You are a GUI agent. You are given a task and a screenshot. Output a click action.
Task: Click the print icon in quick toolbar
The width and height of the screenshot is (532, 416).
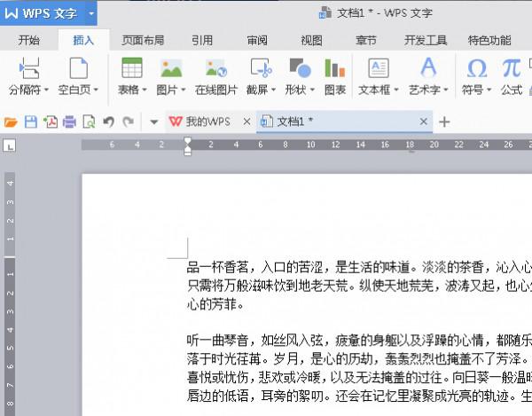point(69,122)
